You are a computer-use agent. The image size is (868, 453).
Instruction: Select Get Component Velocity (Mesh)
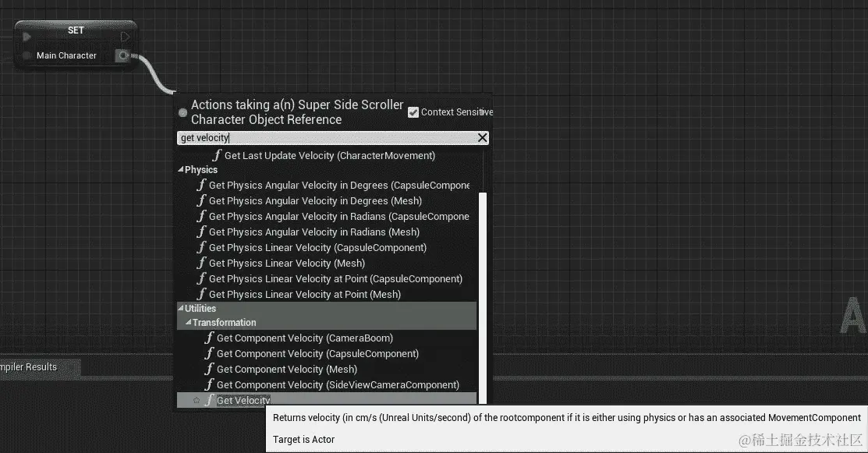pos(287,369)
